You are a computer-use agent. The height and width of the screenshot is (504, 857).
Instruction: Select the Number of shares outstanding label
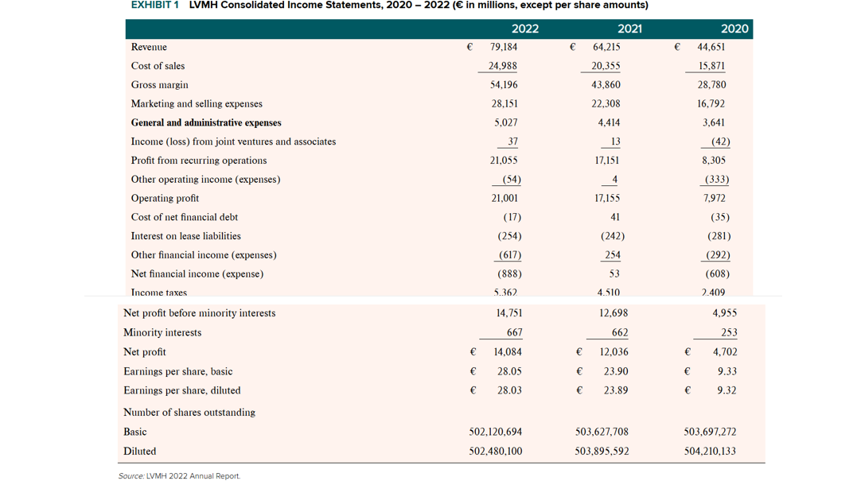pos(189,412)
